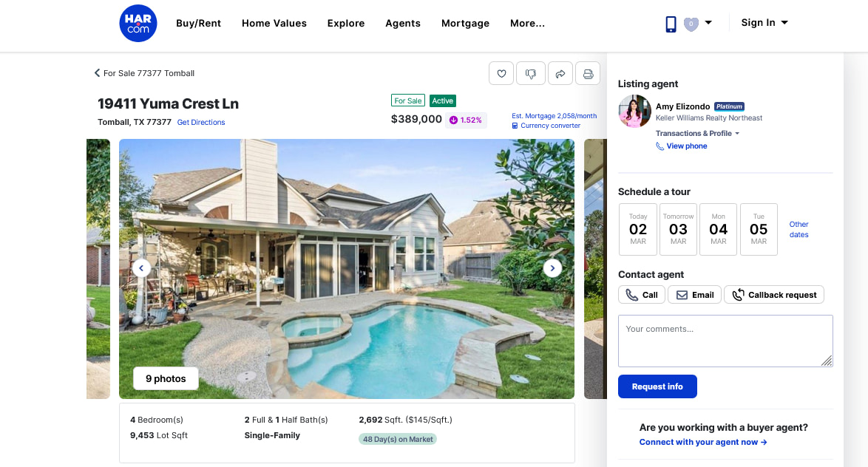Open the favorites heart dropdown arrow
868x467 pixels.
(708, 23)
